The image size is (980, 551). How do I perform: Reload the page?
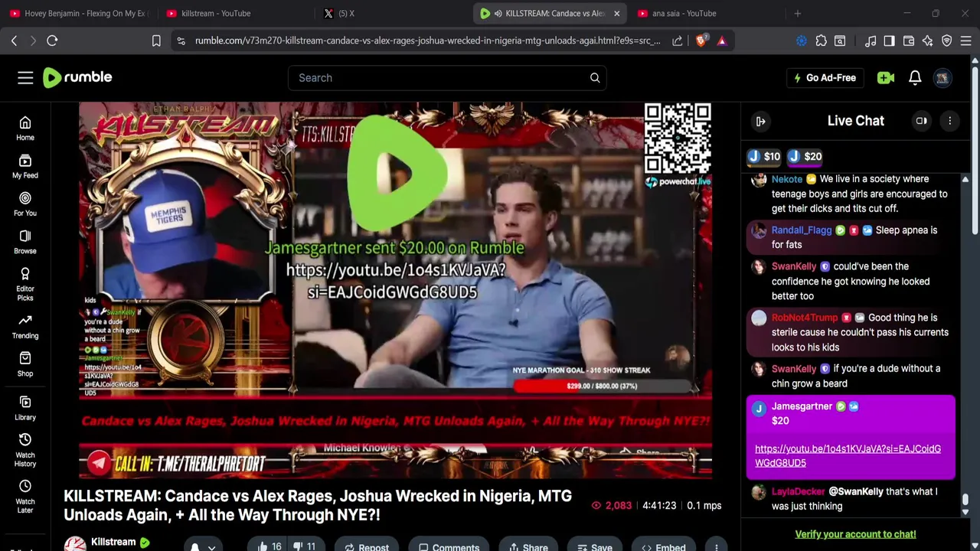click(52, 41)
